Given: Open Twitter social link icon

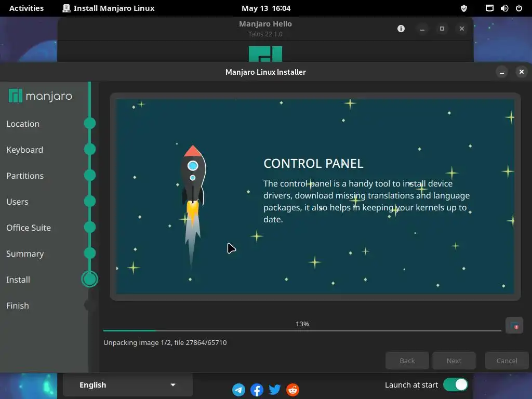Looking at the screenshot, I should pyautogui.click(x=274, y=390).
